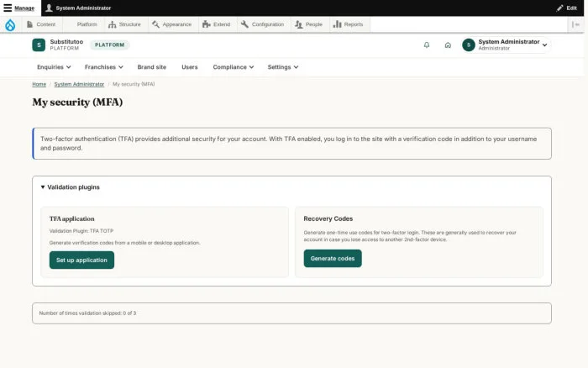The width and height of the screenshot is (588, 368).
Task: Click 'My security (MFA)' breadcrumb text
Action: click(134, 84)
